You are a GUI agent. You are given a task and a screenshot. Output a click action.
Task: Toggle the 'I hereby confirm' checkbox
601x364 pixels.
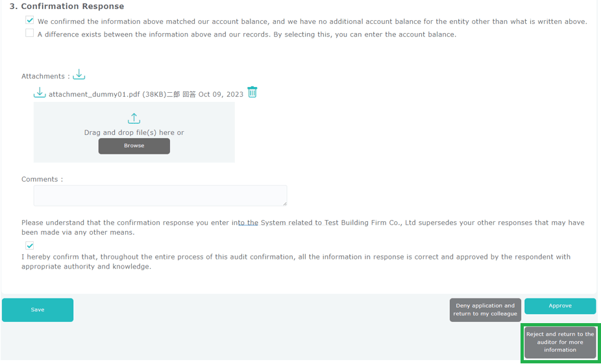30,245
